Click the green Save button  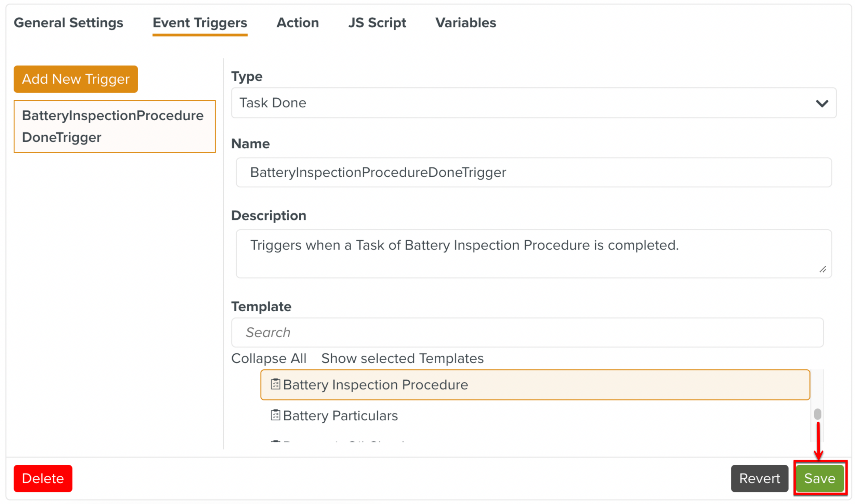pyautogui.click(x=819, y=478)
